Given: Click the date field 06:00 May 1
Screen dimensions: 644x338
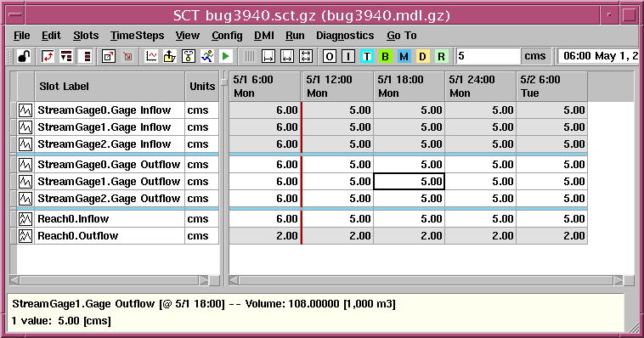Looking at the screenshot, I should click(x=598, y=56).
